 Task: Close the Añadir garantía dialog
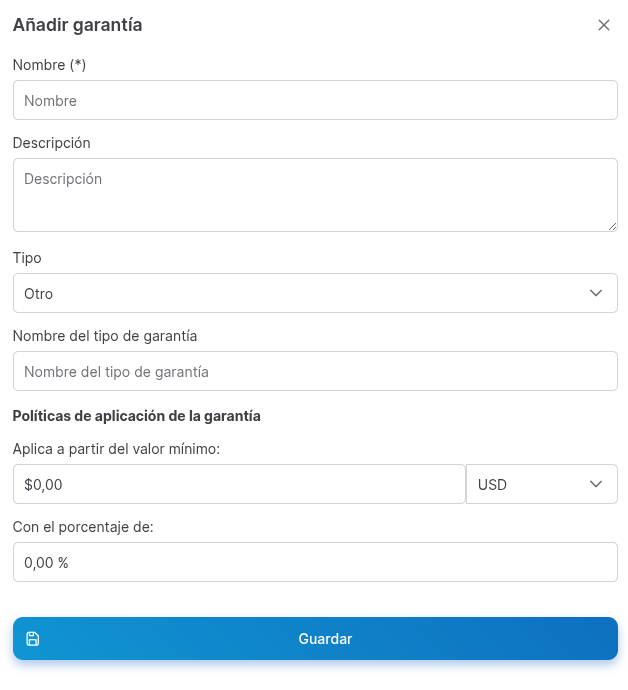coord(604,25)
